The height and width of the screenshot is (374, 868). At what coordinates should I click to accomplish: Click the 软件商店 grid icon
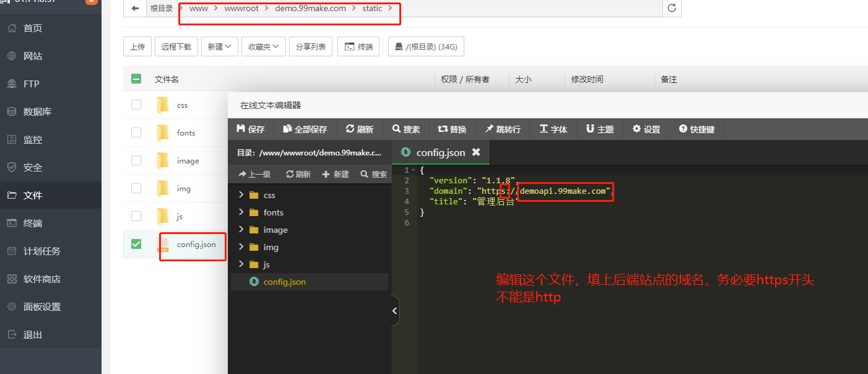click(x=12, y=279)
